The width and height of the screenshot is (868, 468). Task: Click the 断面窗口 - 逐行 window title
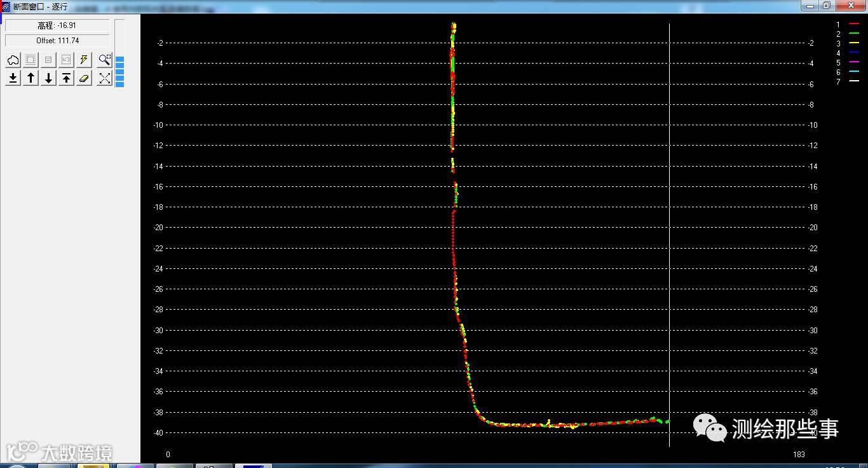41,6
